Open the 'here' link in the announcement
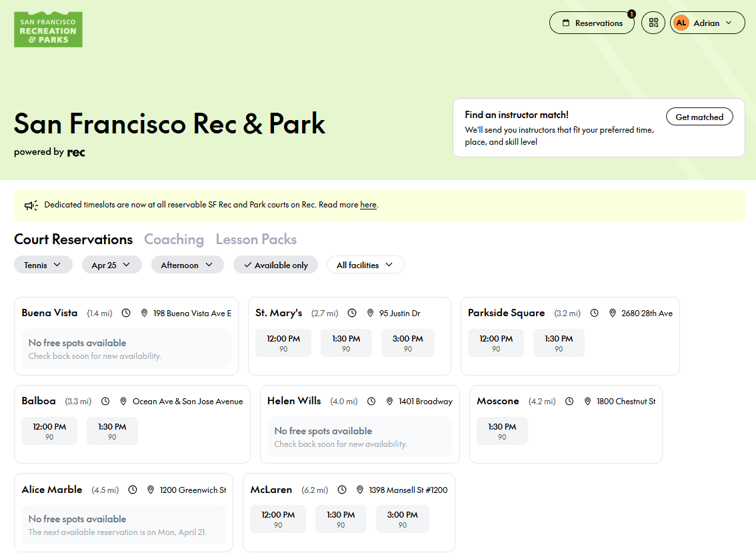Screen dimensions: 756x553 [368, 205]
